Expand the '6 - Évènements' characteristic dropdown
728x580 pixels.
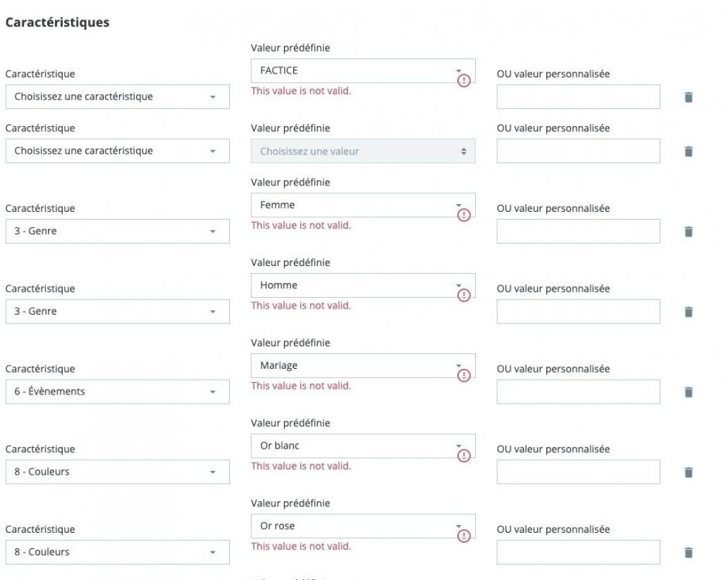(x=117, y=391)
